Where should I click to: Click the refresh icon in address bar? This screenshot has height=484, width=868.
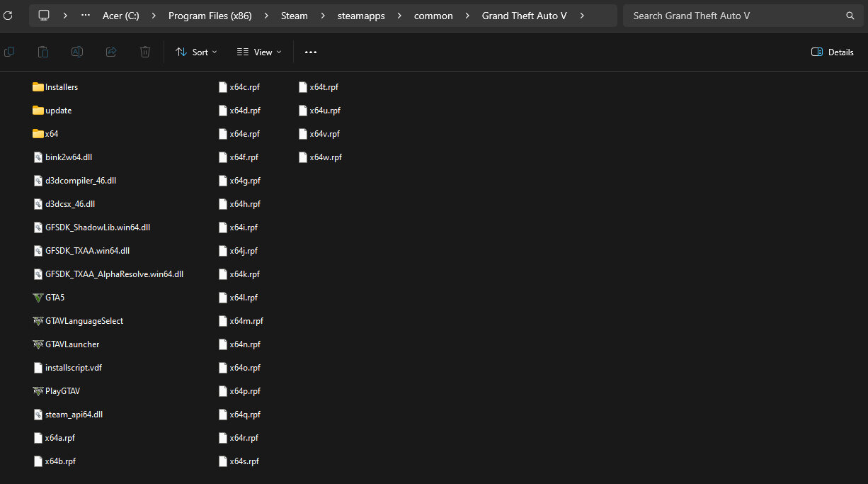pos(8,15)
